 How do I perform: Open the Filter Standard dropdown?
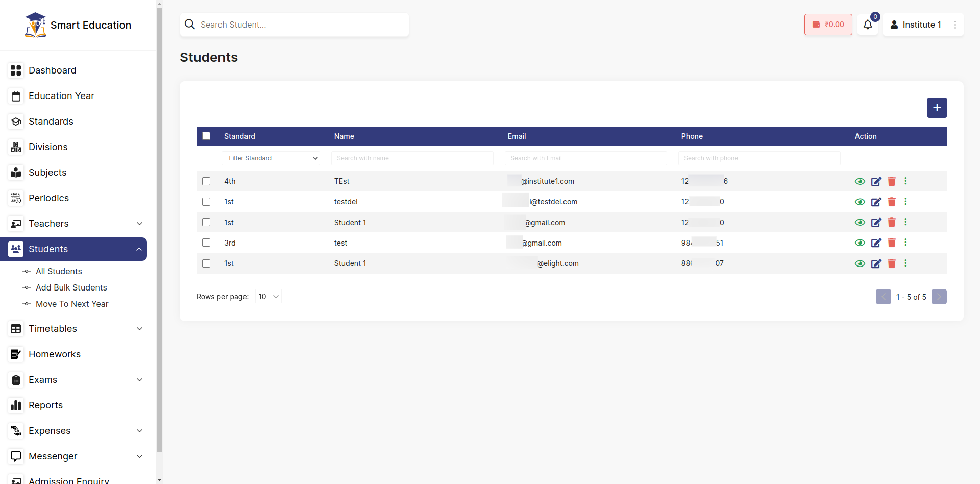tap(271, 158)
